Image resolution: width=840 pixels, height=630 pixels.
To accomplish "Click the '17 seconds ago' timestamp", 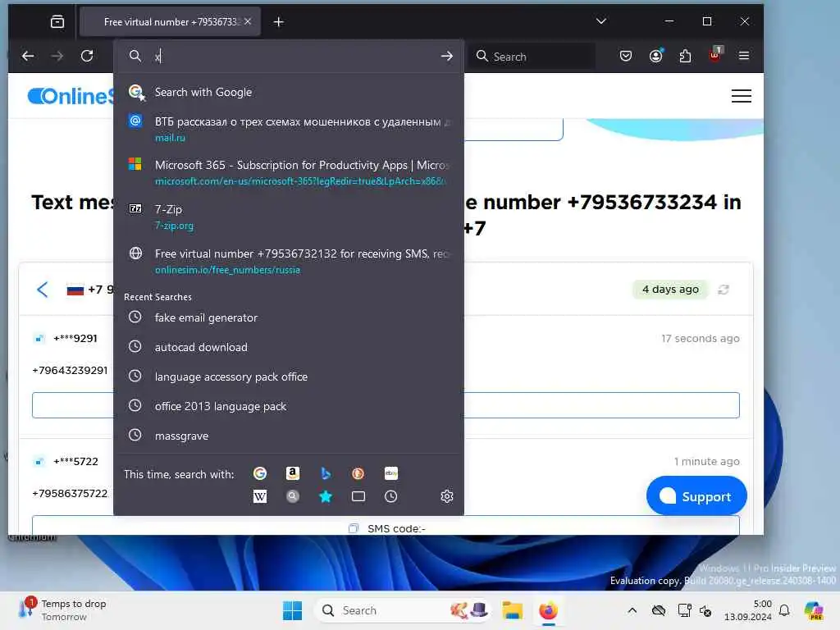I will pos(701,339).
